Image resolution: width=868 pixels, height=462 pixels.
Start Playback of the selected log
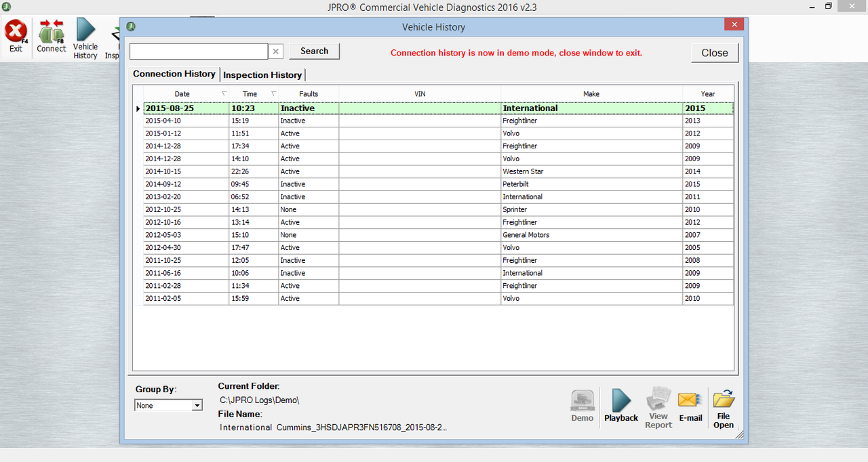[621, 406]
